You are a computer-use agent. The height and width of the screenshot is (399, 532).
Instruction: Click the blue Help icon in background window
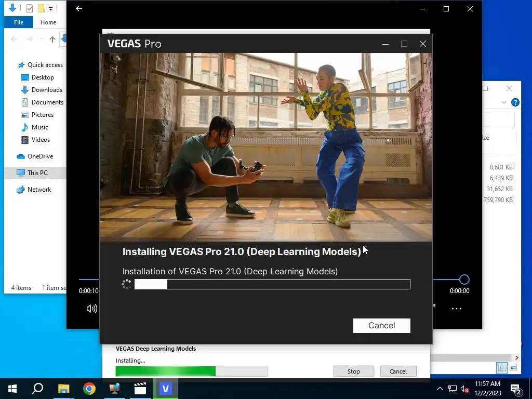click(515, 102)
